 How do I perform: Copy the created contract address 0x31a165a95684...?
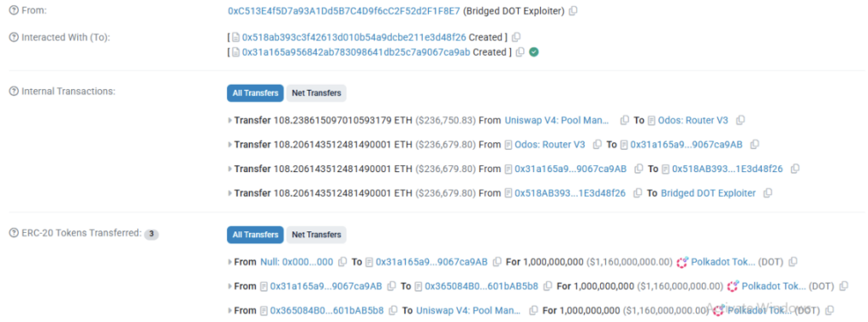coord(520,52)
